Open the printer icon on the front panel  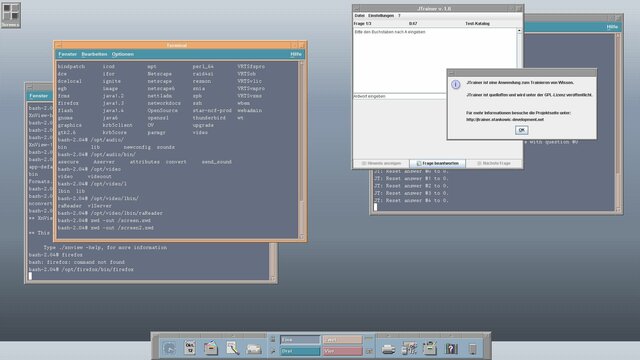(388, 349)
